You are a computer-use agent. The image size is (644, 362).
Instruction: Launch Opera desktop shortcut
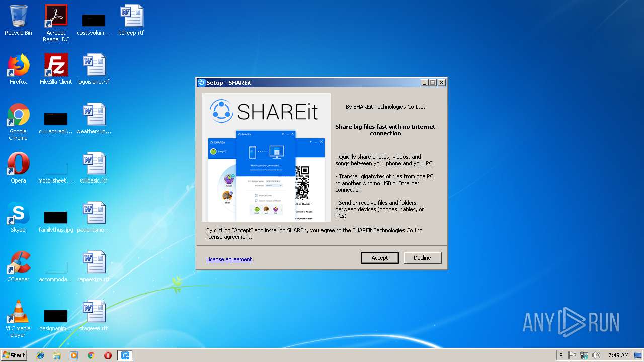pyautogui.click(x=18, y=168)
